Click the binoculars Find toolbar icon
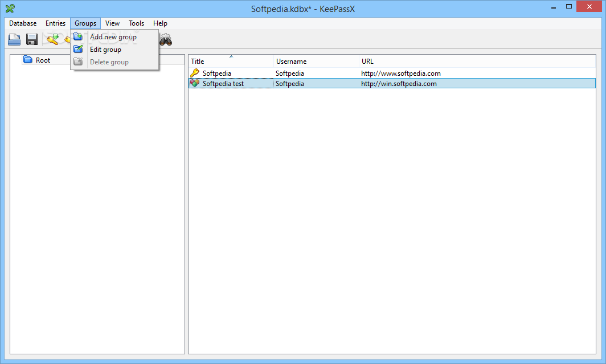 166,39
